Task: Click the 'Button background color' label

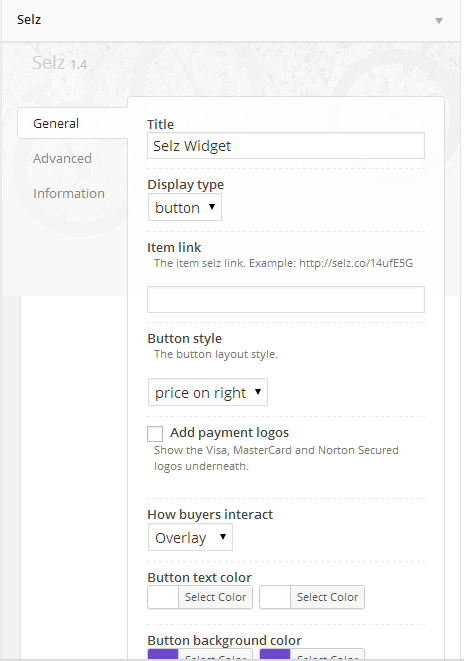Action: [225, 641]
